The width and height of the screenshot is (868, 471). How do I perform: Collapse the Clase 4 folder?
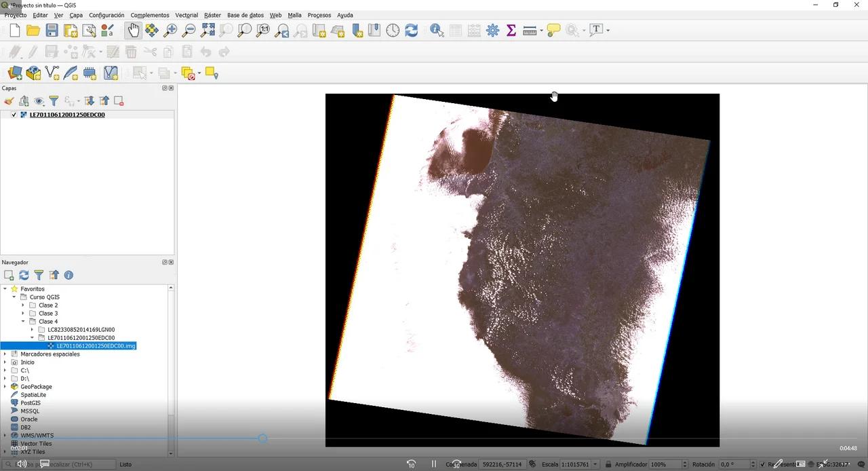pyautogui.click(x=23, y=322)
